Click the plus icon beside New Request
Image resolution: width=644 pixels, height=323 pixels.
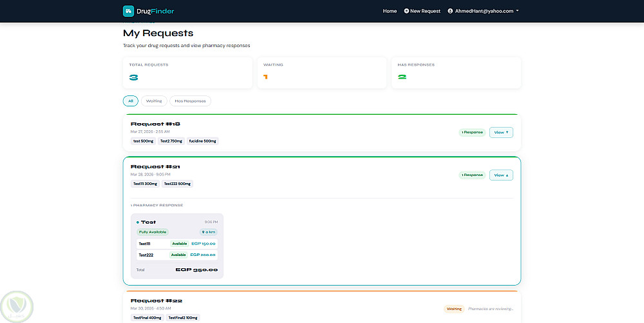pyautogui.click(x=406, y=11)
